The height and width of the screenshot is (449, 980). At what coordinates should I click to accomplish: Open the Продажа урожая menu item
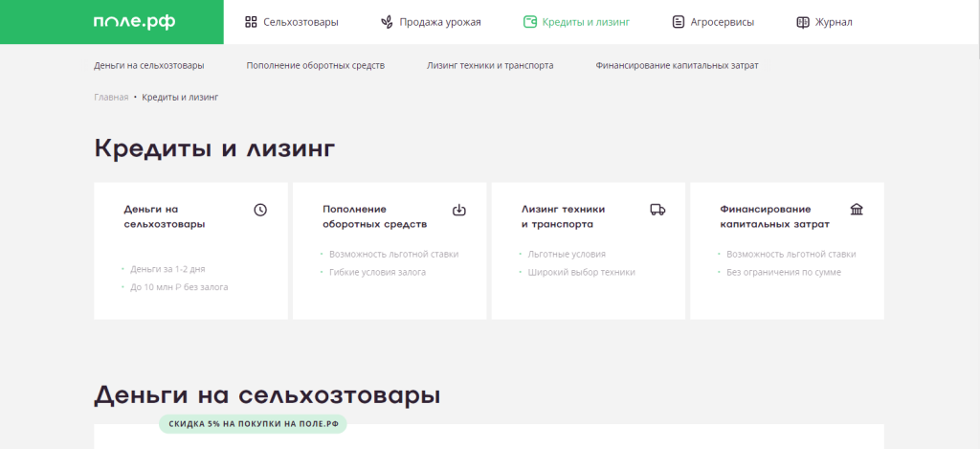439,22
